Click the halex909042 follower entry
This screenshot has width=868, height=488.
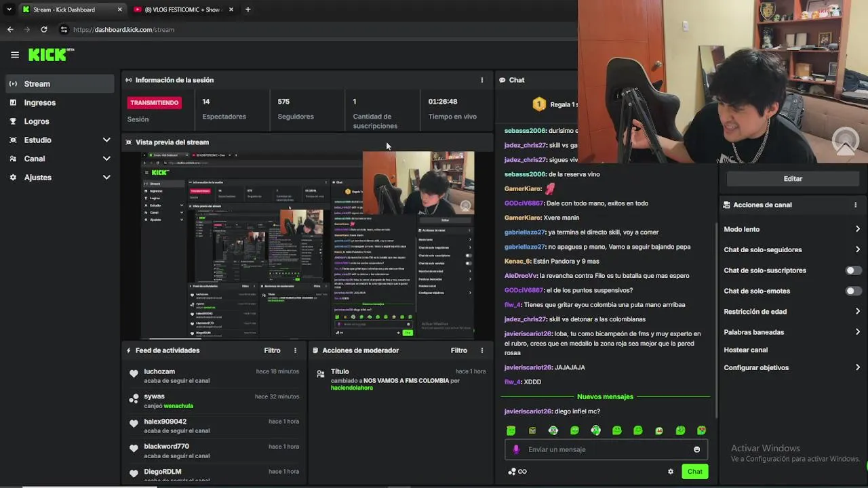click(214, 426)
